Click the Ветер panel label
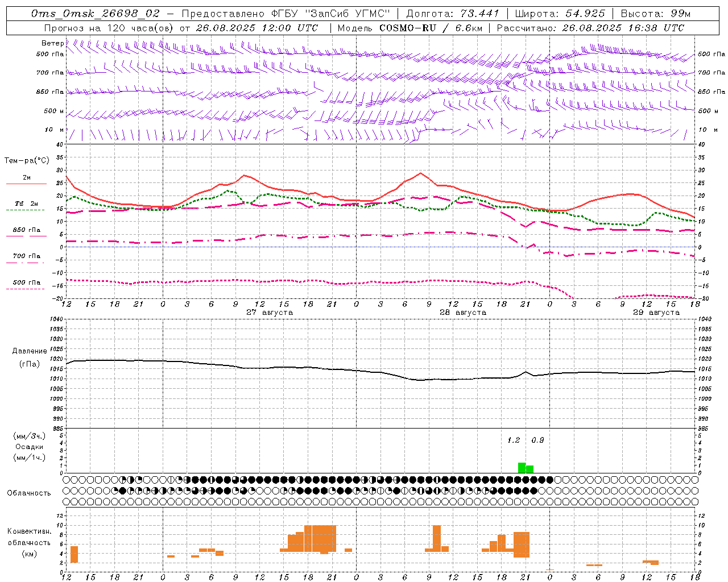Image resolution: width=728 pixels, height=582 pixels. [53, 43]
